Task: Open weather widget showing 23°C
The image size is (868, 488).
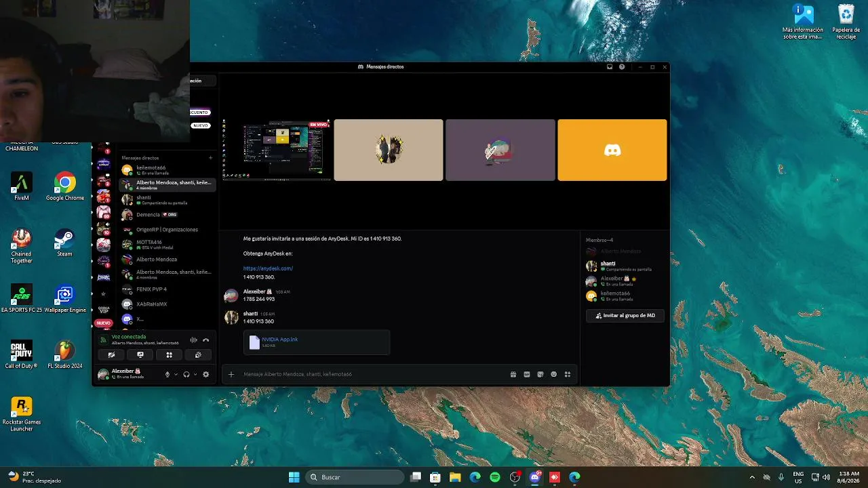Action: tap(34, 477)
